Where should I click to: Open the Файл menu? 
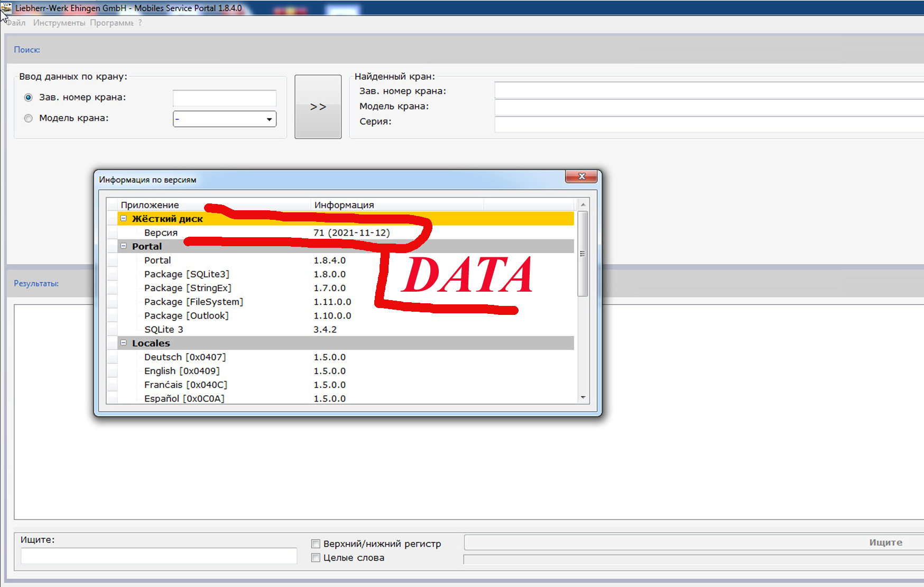(x=16, y=23)
